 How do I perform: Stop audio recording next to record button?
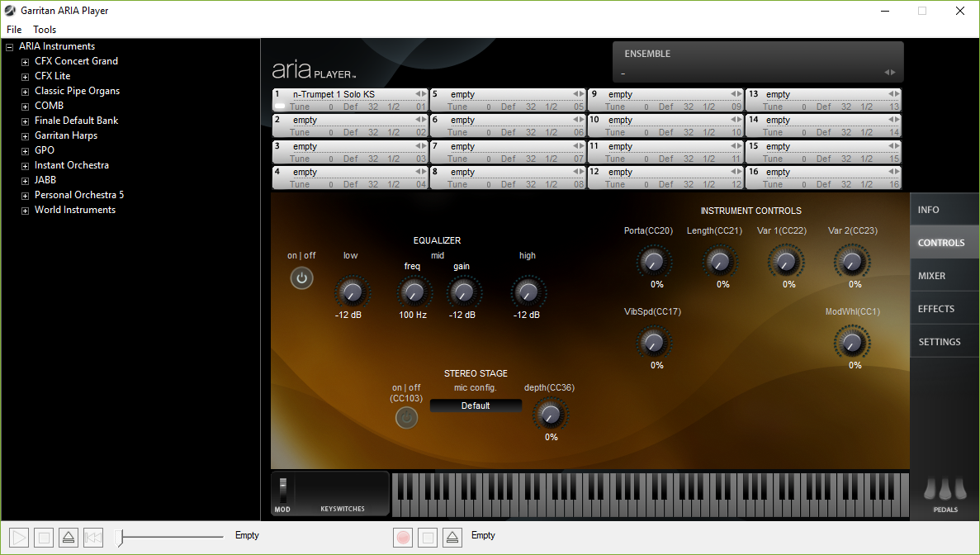(x=428, y=538)
